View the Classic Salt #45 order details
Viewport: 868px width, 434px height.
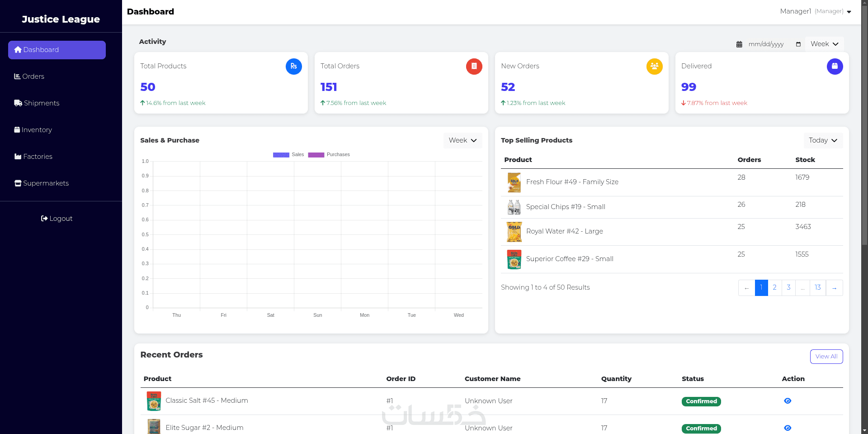point(788,401)
